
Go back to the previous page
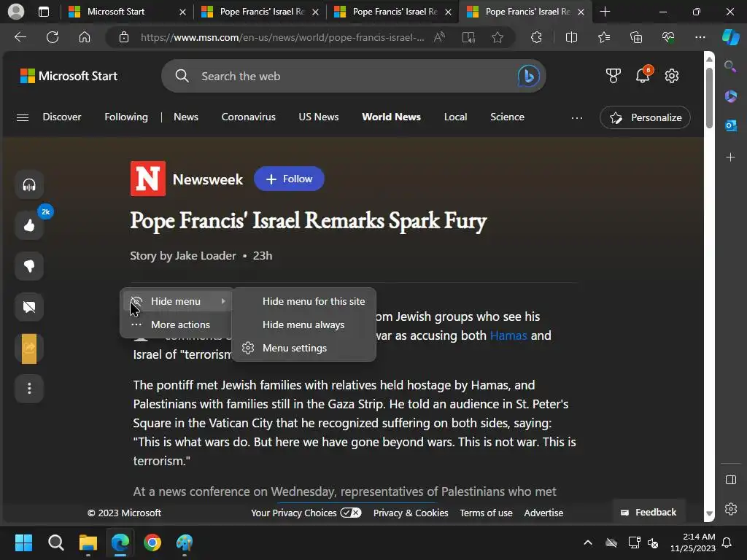(20, 37)
